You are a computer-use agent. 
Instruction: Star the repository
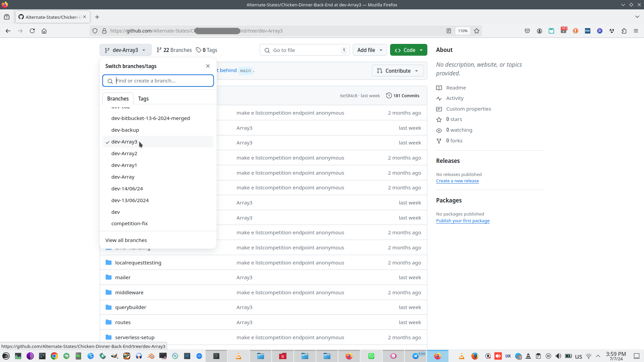(439, 120)
